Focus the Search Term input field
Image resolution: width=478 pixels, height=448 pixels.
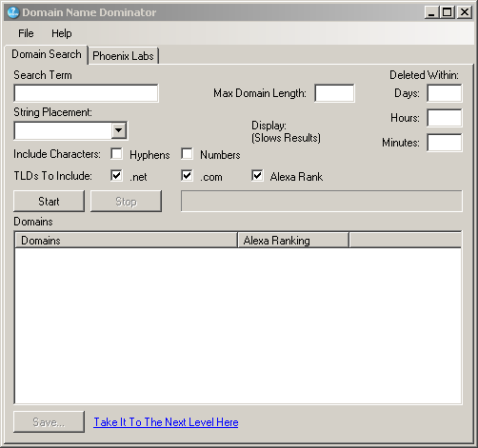point(86,93)
